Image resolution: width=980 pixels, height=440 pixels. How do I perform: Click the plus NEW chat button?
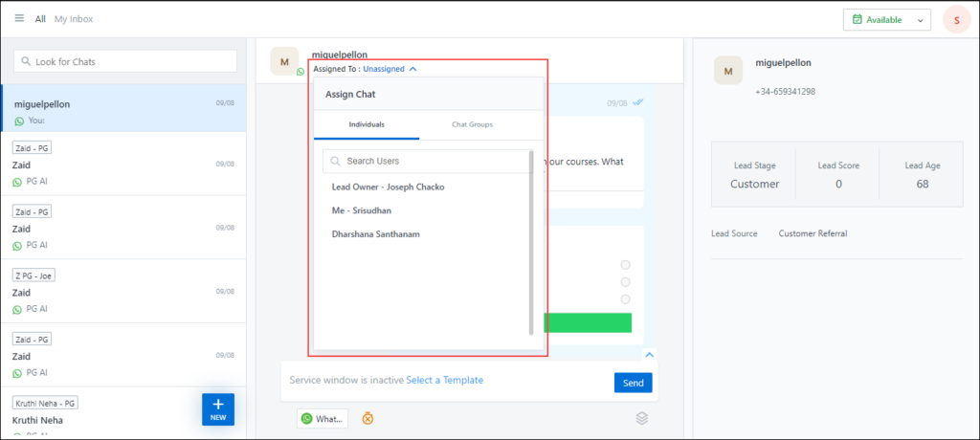217,408
